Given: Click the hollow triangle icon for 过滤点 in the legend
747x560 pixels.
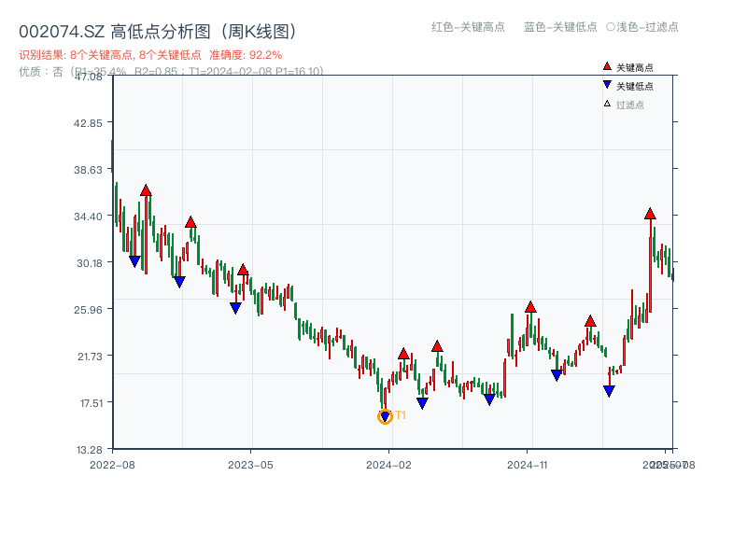Looking at the screenshot, I should point(607,104).
